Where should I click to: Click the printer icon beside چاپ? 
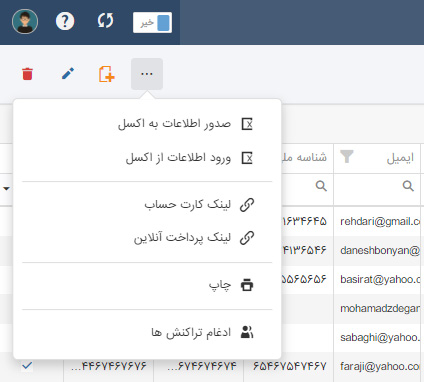tap(247, 285)
